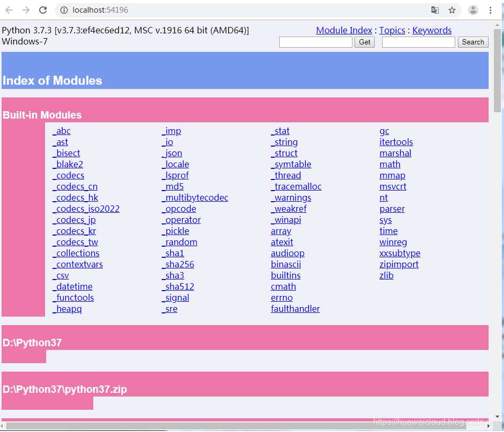504x432 pixels.
Task: Click the site info icon in address bar
Action: click(64, 10)
